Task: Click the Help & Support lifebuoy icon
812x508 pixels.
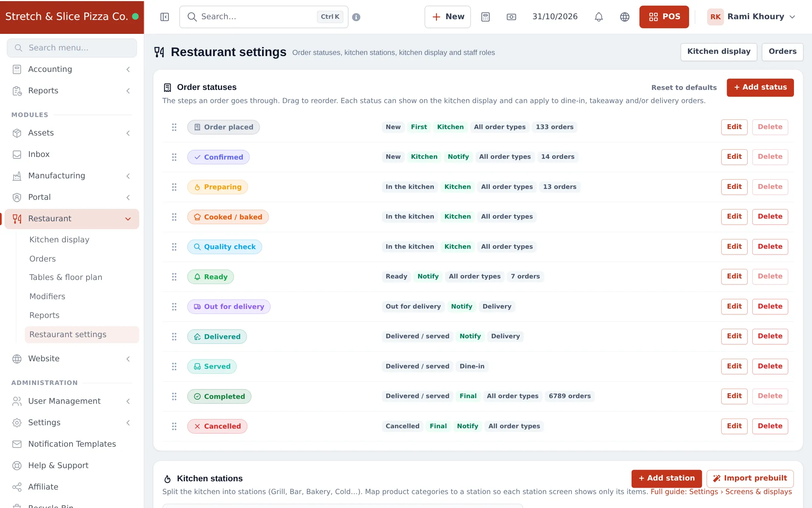Action: tap(17, 465)
